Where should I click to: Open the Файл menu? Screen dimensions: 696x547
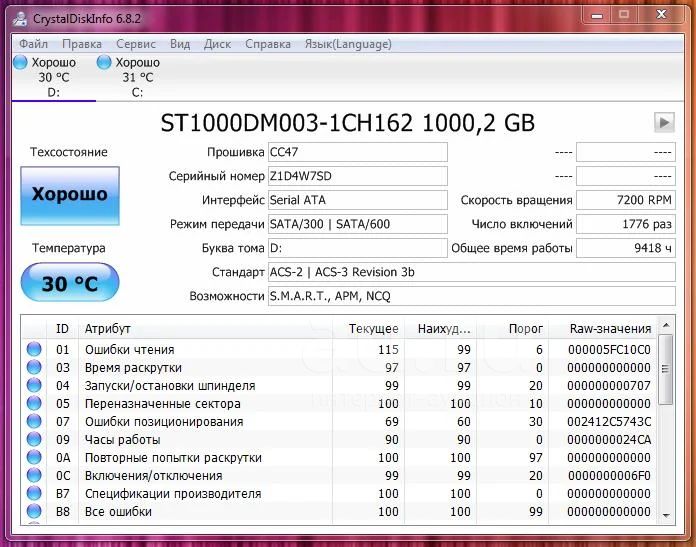33,44
